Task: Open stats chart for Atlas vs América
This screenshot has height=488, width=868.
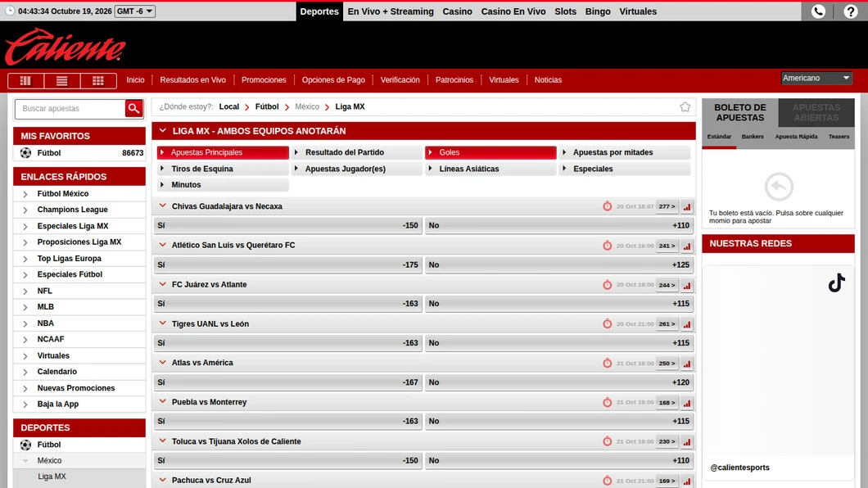Action: tap(686, 364)
